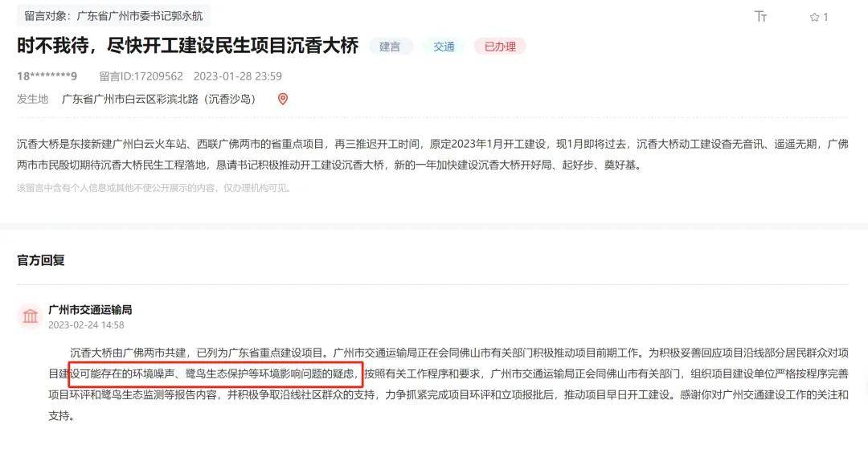
Task: Click the star favorite icon
Action: 814,17
